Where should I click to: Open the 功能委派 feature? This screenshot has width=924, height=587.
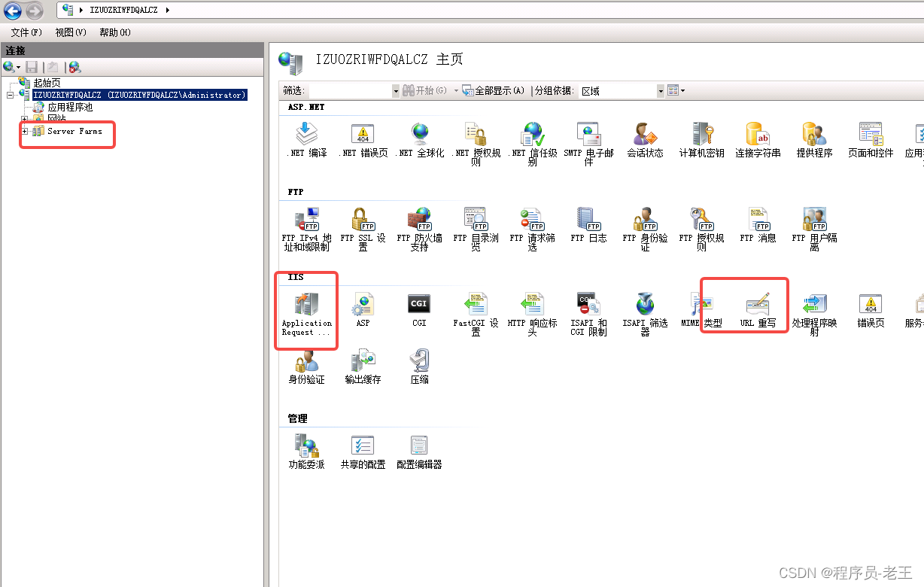coord(306,452)
